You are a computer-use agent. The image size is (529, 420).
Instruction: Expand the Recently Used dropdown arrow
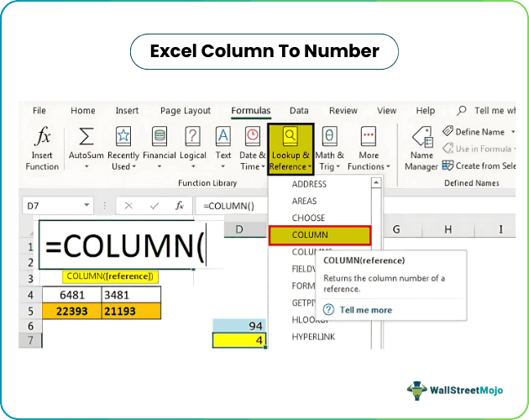pos(134,166)
